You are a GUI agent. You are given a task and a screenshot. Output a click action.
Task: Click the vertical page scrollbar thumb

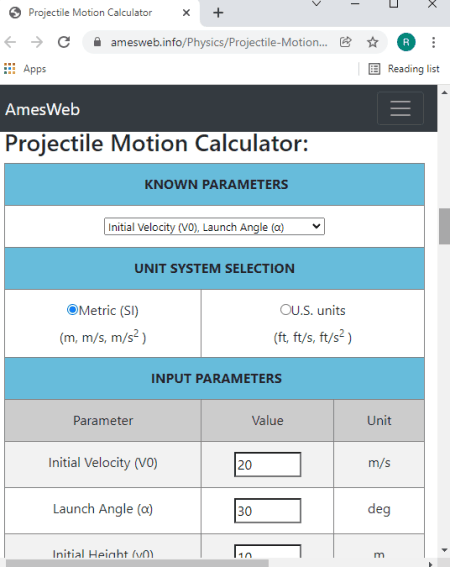click(445, 227)
